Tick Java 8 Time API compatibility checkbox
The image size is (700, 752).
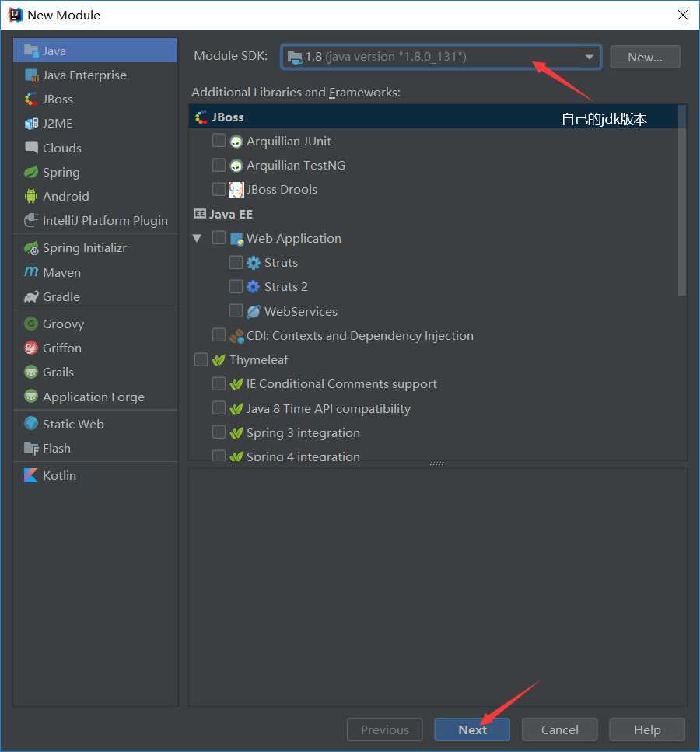[x=219, y=407]
